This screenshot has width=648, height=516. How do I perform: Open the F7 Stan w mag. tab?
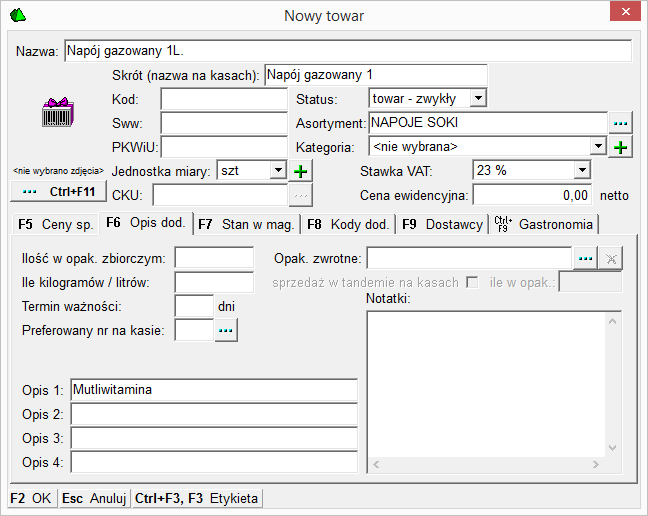coord(244,224)
